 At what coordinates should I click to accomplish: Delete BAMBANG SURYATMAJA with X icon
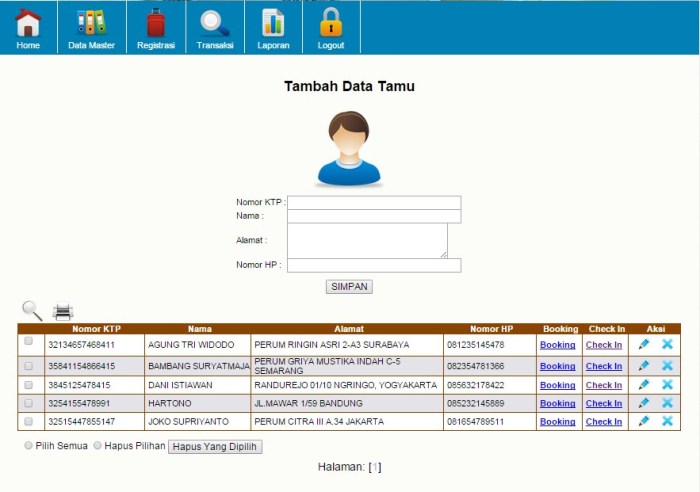(x=667, y=365)
